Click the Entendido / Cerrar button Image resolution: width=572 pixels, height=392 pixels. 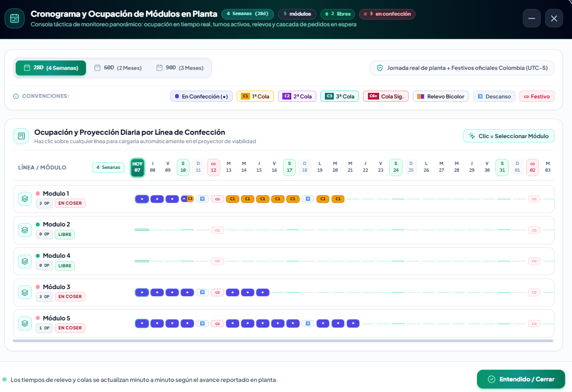(521, 379)
